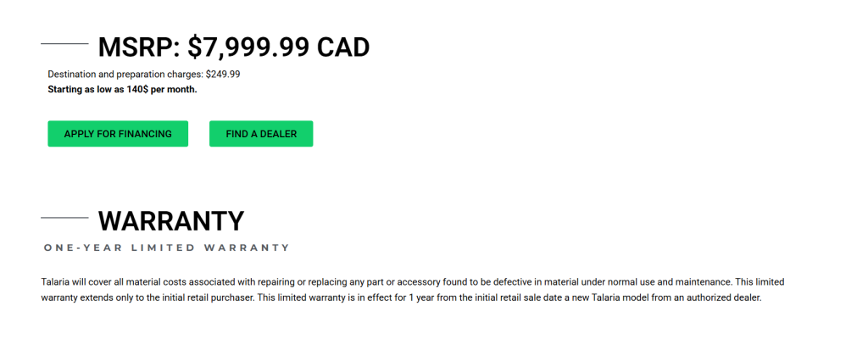
Task: Click the $249.99 charge amount
Action: coord(223,75)
